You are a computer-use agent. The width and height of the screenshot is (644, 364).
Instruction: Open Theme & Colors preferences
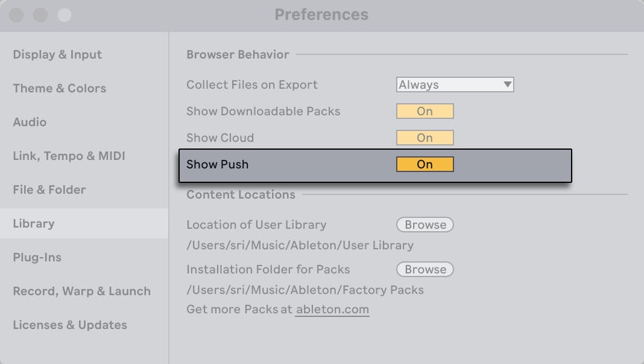click(59, 88)
